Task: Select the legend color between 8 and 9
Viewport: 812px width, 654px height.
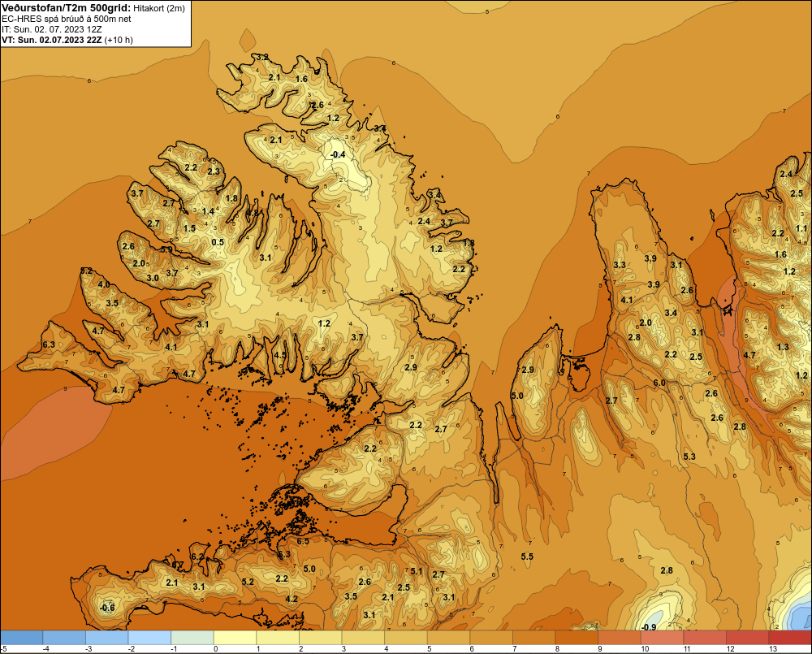Action: [577, 637]
